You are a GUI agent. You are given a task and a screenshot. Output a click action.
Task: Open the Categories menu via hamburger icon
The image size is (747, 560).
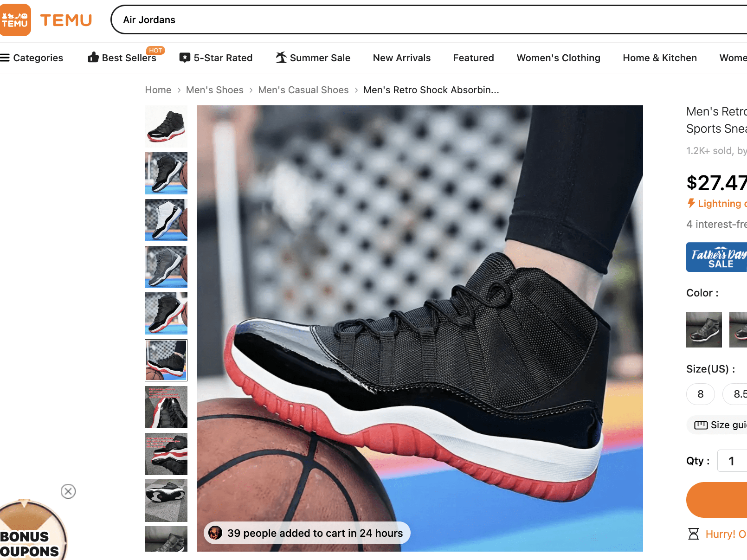(x=6, y=57)
